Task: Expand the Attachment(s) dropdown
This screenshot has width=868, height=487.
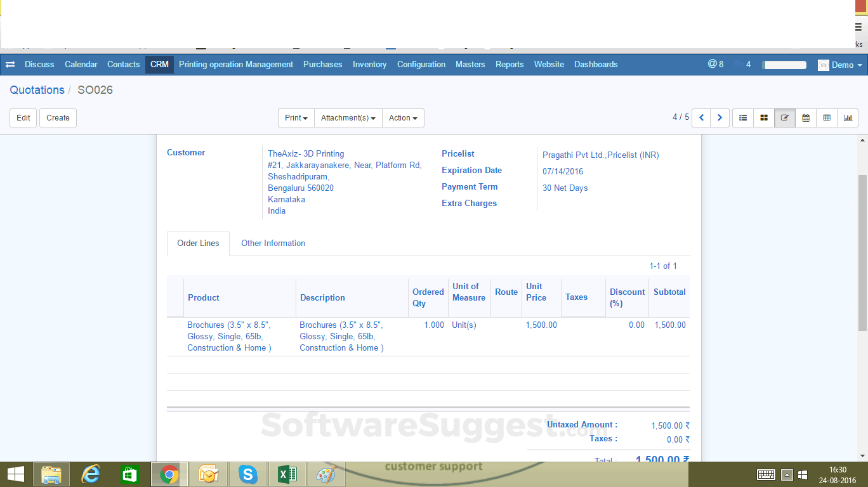Action: click(348, 118)
